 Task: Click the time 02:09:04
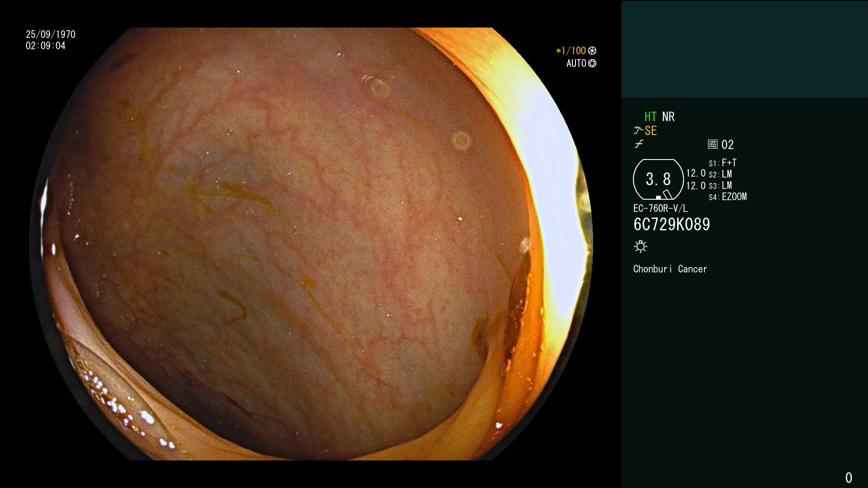(x=46, y=46)
